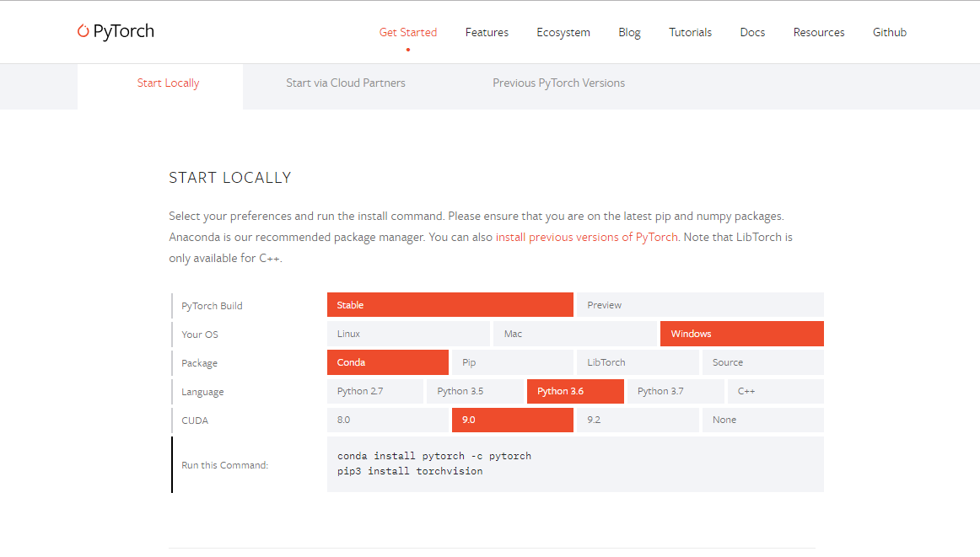
Task: Click the PyTorch wordmark in the header
Action: pos(124,31)
